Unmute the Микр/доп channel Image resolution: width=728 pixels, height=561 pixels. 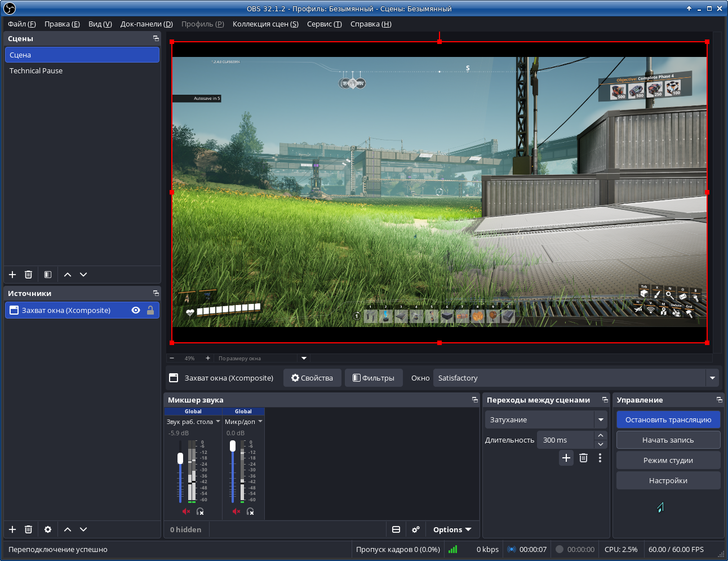[236, 511]
